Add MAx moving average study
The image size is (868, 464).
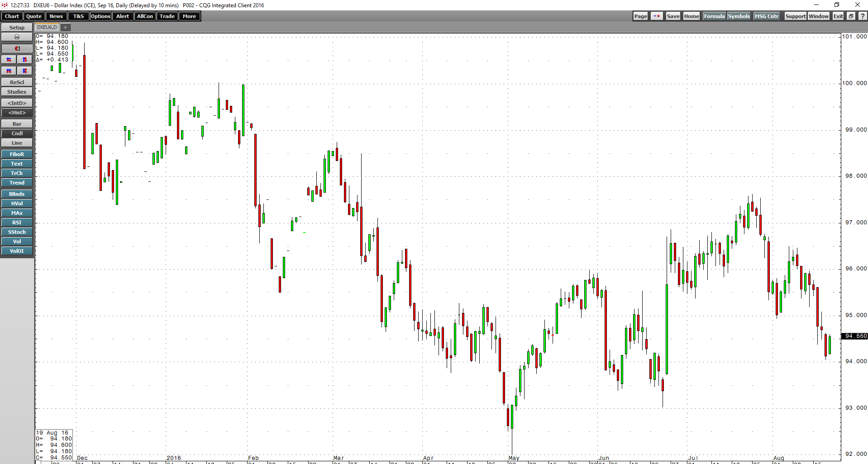17,213
